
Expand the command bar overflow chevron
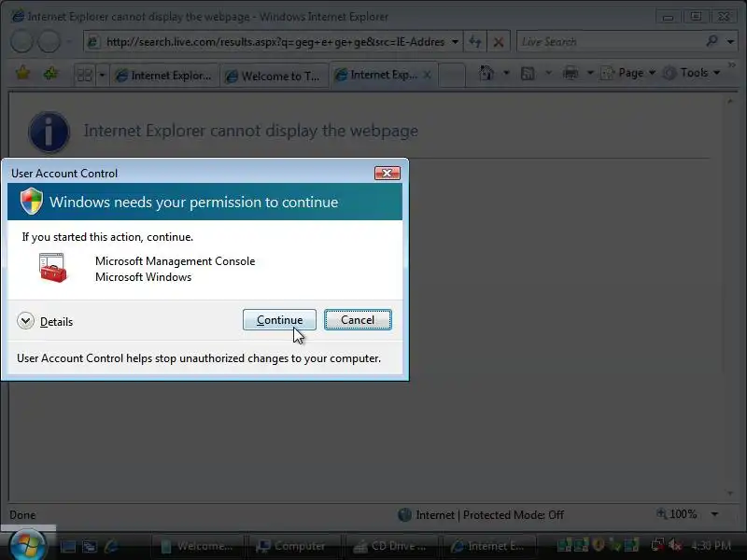click(x=731, y=64)
